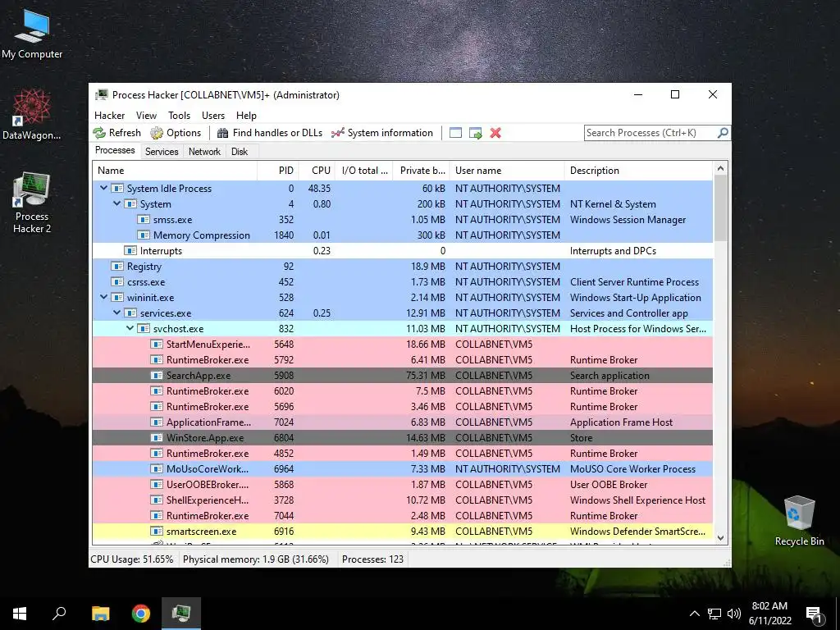Click the CPU Usage status bar entry
The image size is (840, 630).
point(132,559)
